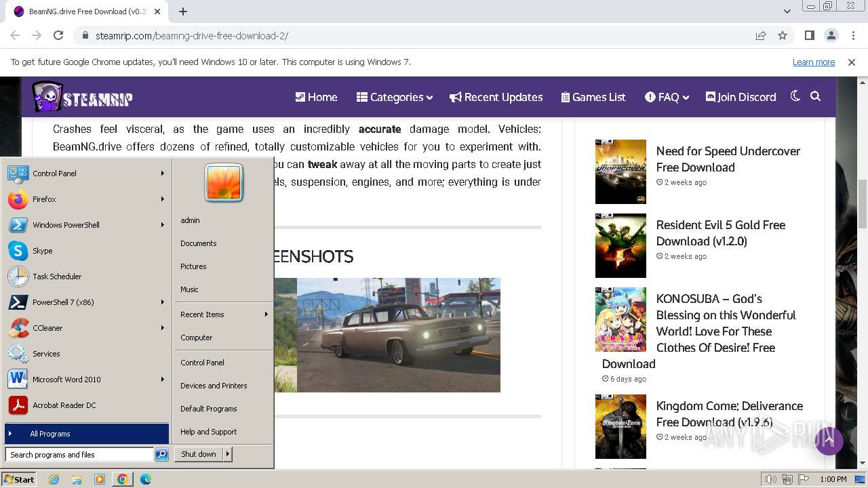
Task: Click All Programs in Start menu
Action: 87,434
